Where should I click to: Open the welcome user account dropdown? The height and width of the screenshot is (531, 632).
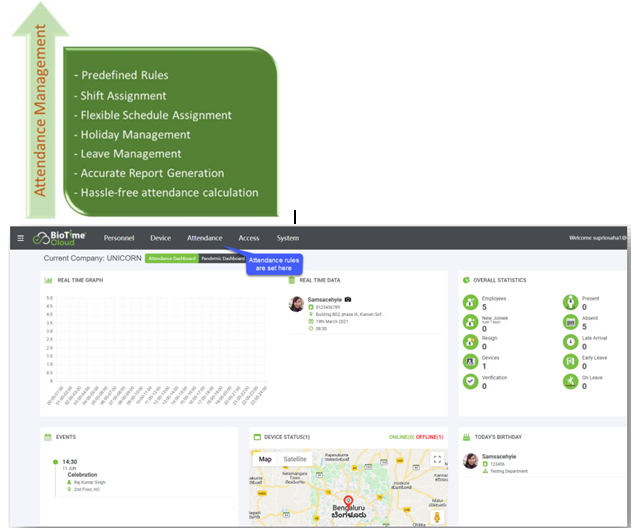(x=598, y=238)
